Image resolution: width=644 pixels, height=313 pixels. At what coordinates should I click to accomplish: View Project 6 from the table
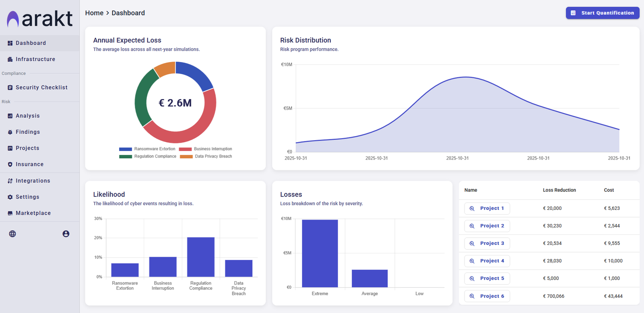(487, 296)
